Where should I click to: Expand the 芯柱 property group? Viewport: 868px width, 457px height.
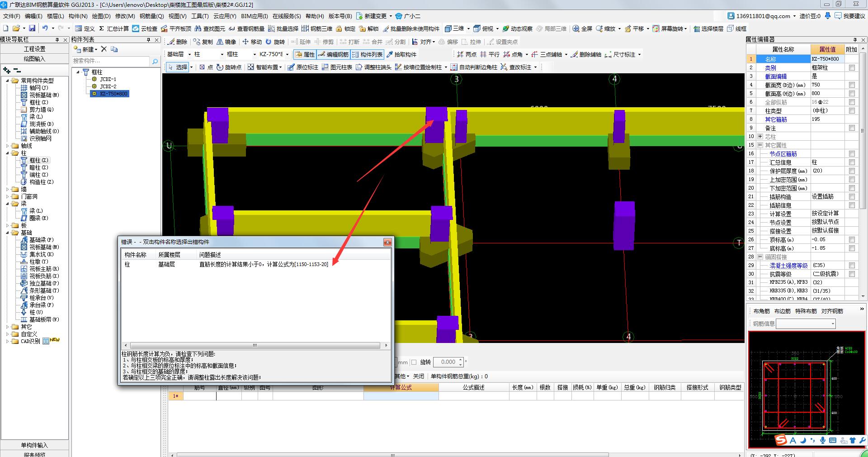(x=760, y=137)
